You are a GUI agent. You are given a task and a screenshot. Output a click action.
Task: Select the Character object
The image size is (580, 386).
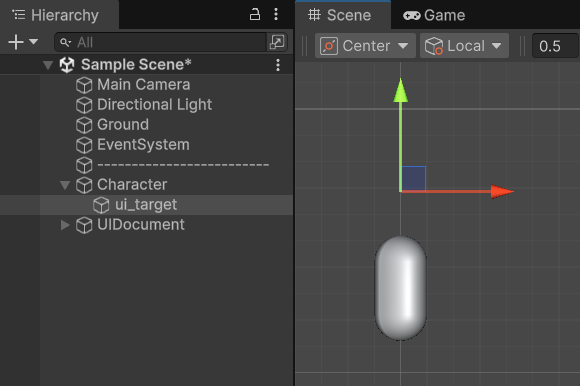(x=132, y=184)
